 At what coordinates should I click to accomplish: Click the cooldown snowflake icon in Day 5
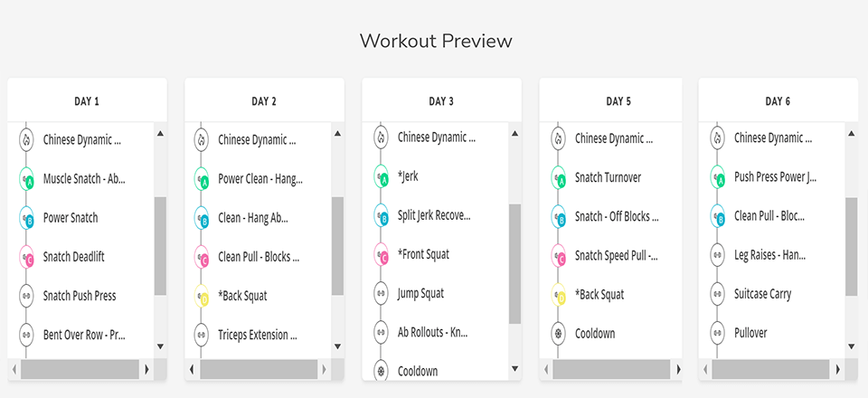(558, 334)
